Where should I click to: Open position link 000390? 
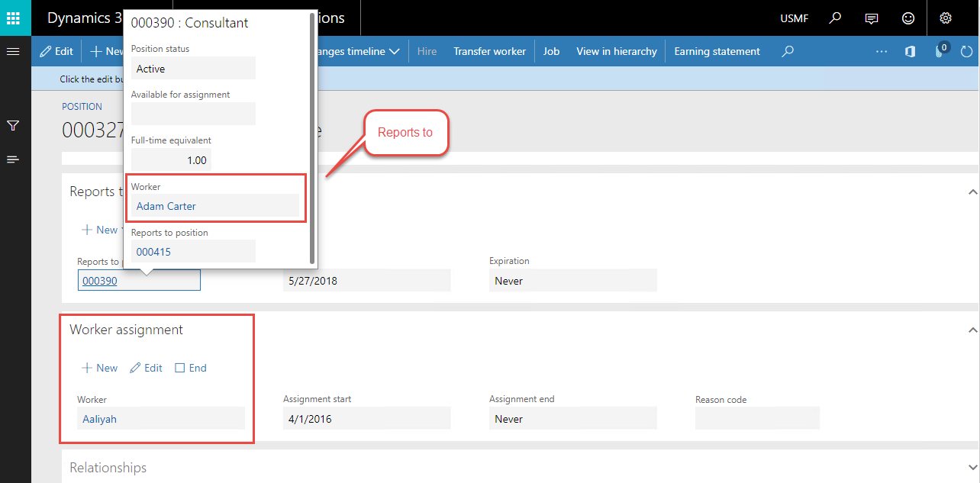tap(99, 280)
